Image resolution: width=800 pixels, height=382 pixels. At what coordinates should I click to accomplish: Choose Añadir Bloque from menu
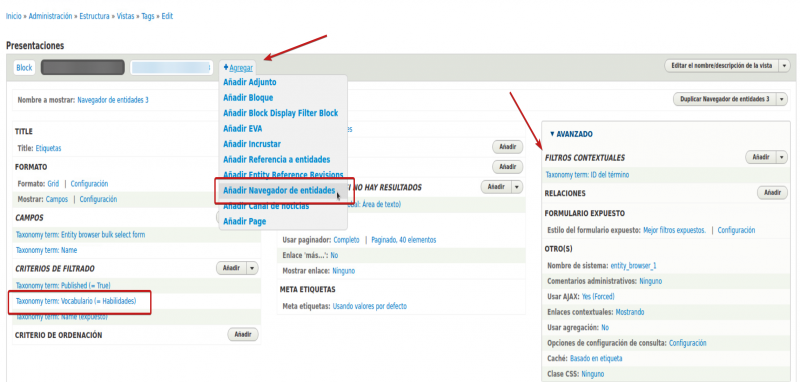tap(248, 97)
